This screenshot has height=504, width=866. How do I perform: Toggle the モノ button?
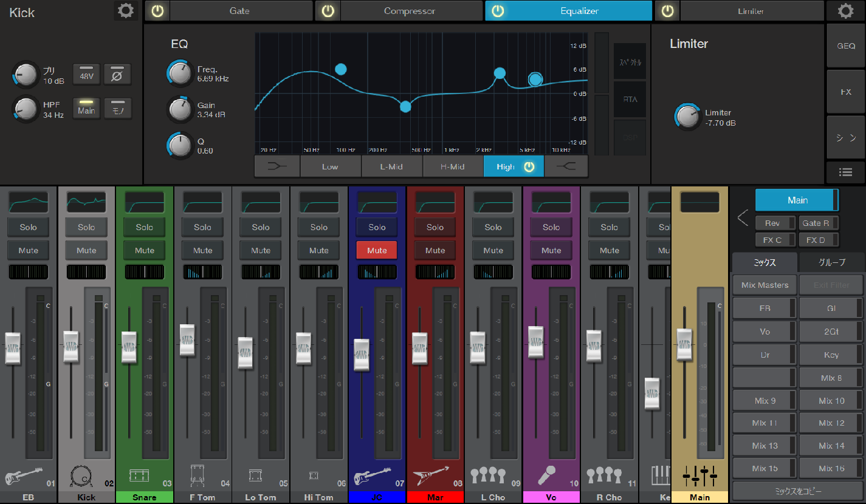pyautogui.click(x=117, y=109)
